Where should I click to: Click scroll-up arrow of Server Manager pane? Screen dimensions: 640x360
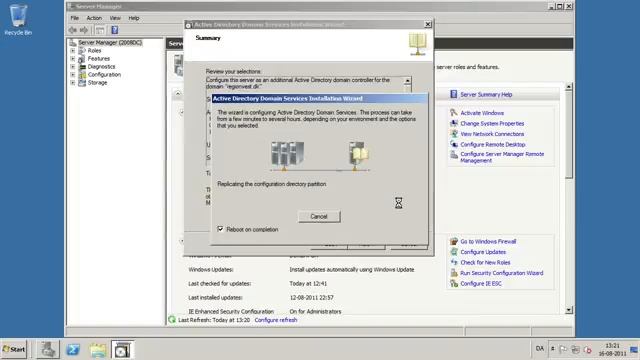pos(569,87)
